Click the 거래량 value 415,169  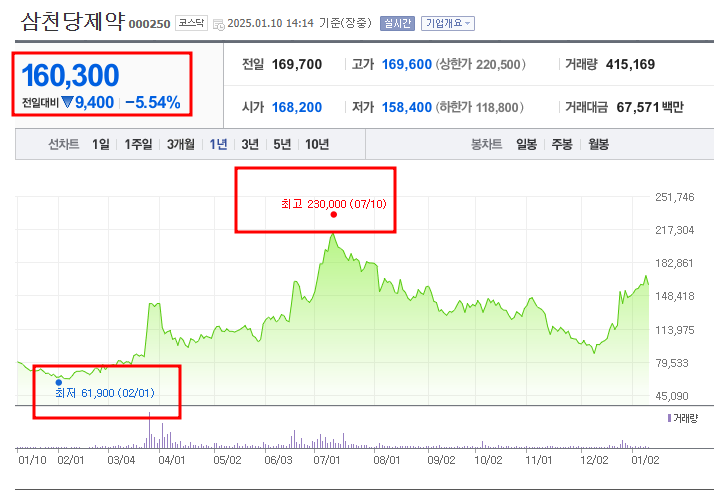click(x=630, y=65)
